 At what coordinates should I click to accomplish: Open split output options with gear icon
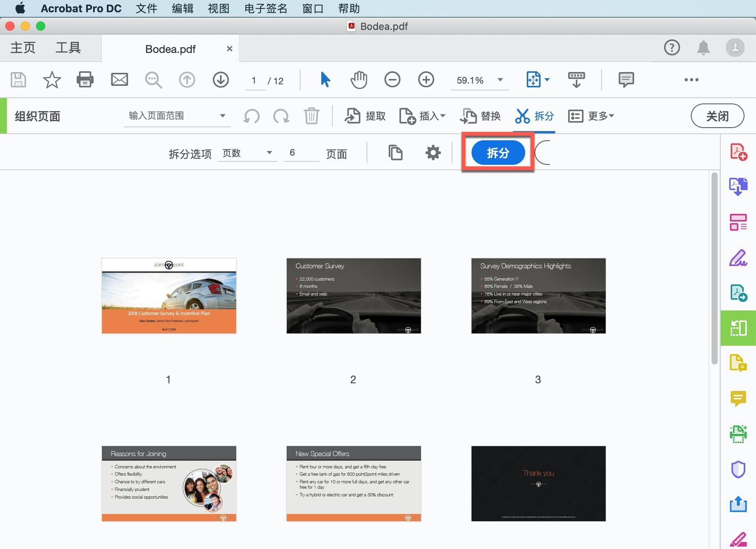[x=433, y=153]
